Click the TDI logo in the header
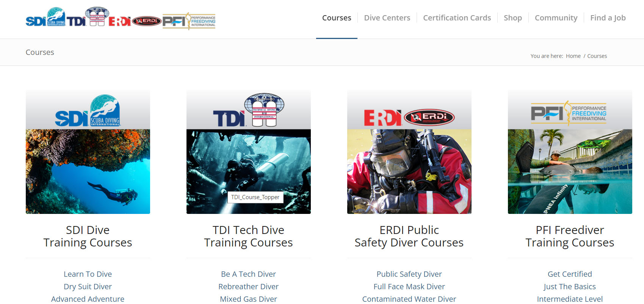This screenshot has height=304, width=644. tap(88, 17)
